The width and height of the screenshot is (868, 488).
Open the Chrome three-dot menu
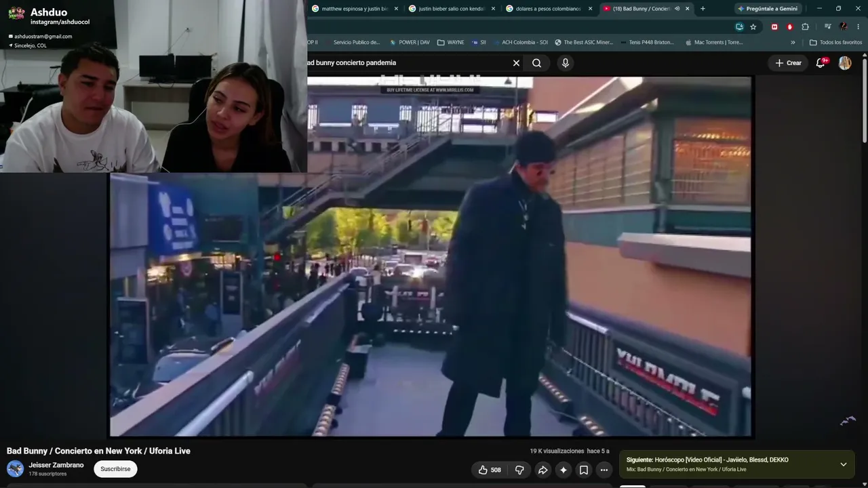click(x=859, y=26)
